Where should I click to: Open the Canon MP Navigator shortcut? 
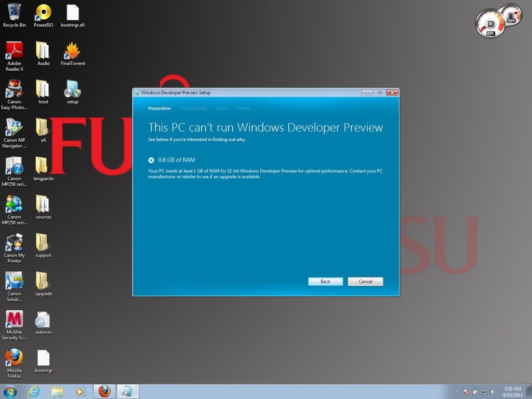coord(14,133)
